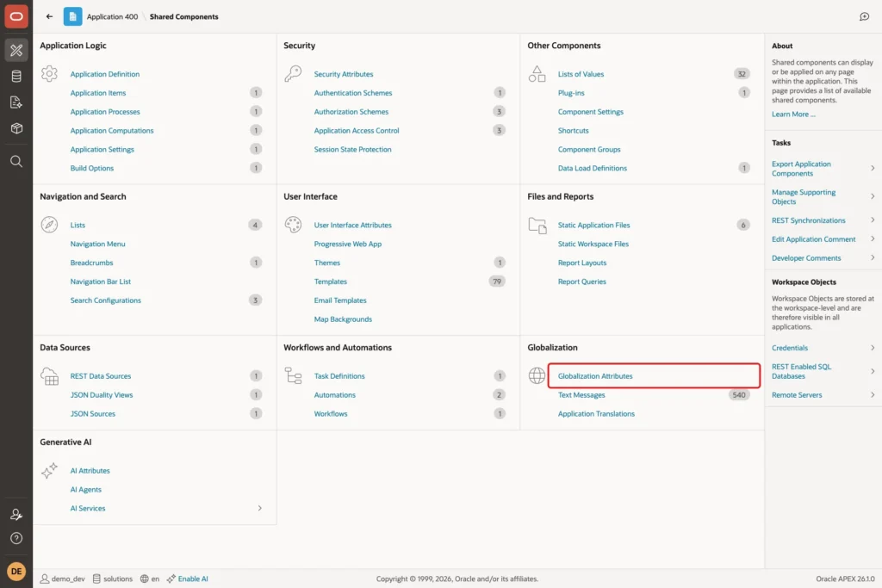The height and width of the screenshot is (588, 882).
Task: Open JSON Duality Views link
Action: (102, 395)
